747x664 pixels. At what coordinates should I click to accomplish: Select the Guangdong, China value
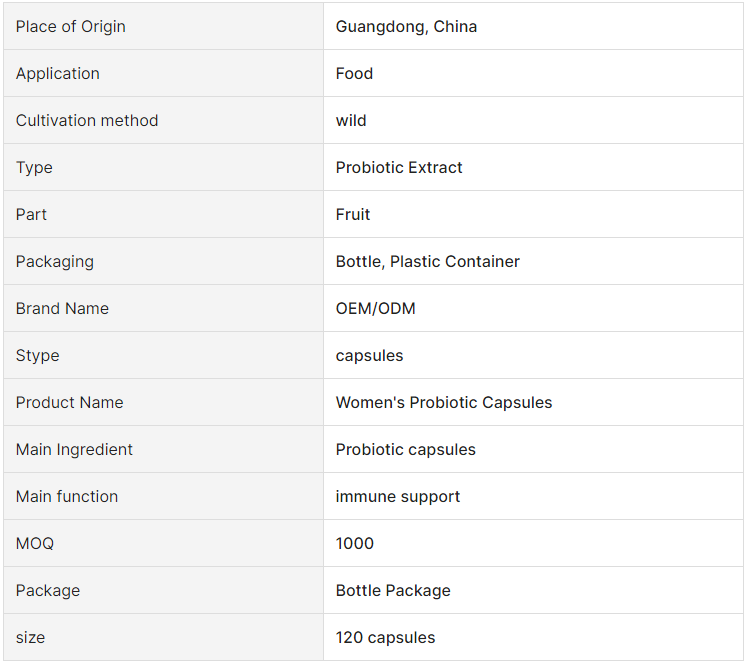(406, 27)
